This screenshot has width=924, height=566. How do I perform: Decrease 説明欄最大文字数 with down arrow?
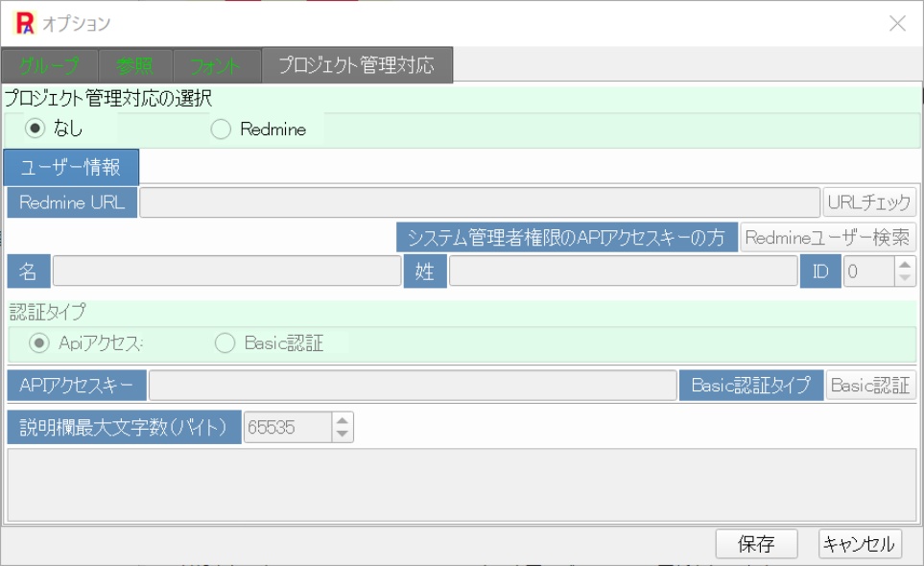(343, 435)
